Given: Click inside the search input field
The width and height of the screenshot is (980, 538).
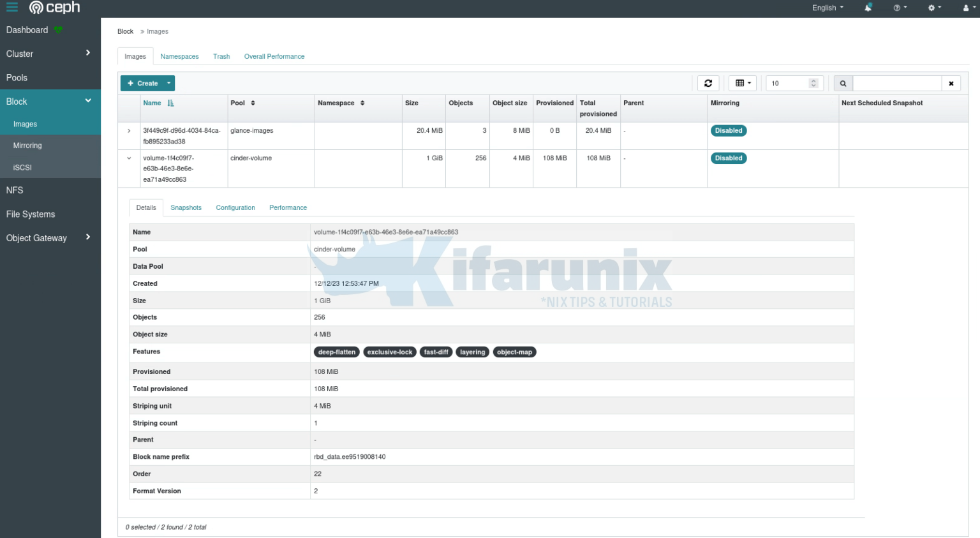Looking at the screenshot, I should [896, 83].
